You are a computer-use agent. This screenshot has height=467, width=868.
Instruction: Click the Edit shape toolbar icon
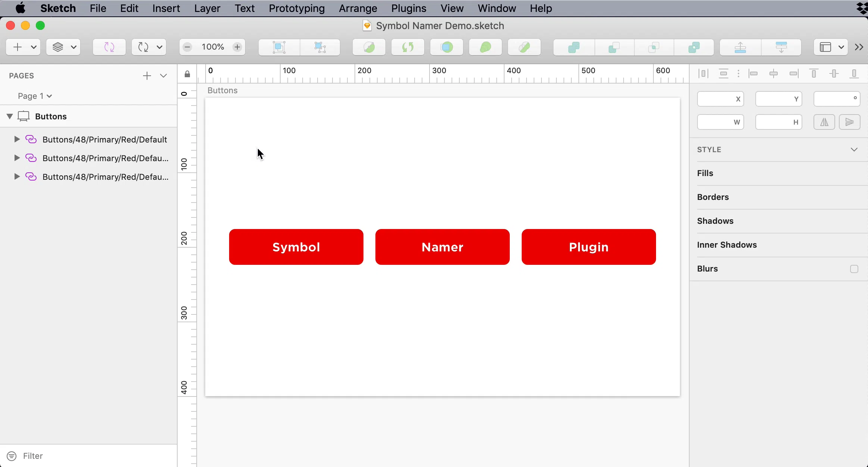tap(369, 47)
